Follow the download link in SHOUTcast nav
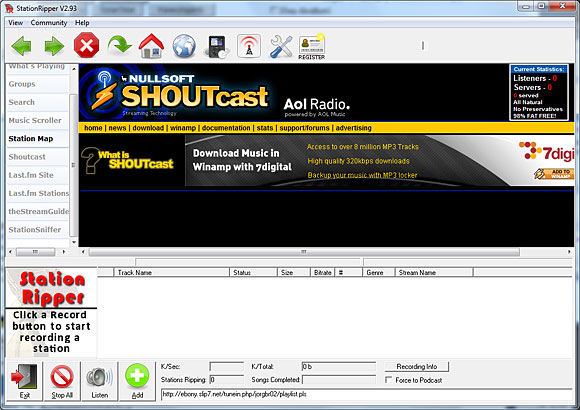Image resolution: width=580 pixels, height=410 pixels. coord(148,128)
